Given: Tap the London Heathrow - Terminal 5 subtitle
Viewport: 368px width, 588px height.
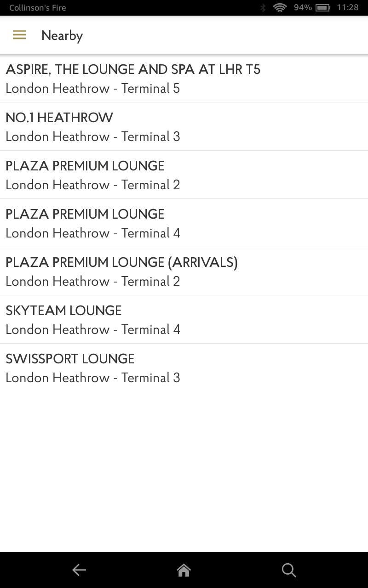Looking at the screenshot, I should coord(92,89).
